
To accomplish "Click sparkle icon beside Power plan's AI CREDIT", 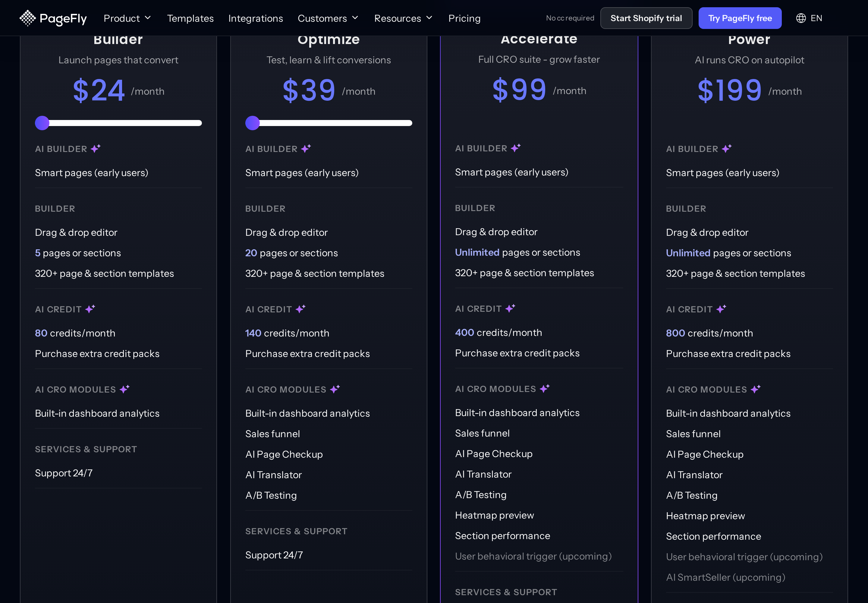I will pos(721,309).
